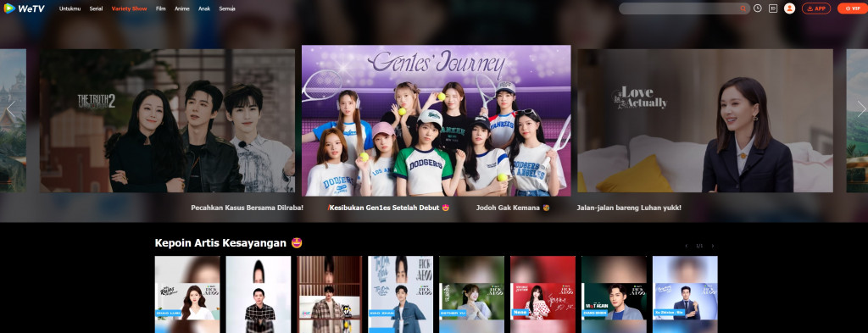Open watch history clock icon
Viewport: 868px width, 333px height.
point(757,8)
